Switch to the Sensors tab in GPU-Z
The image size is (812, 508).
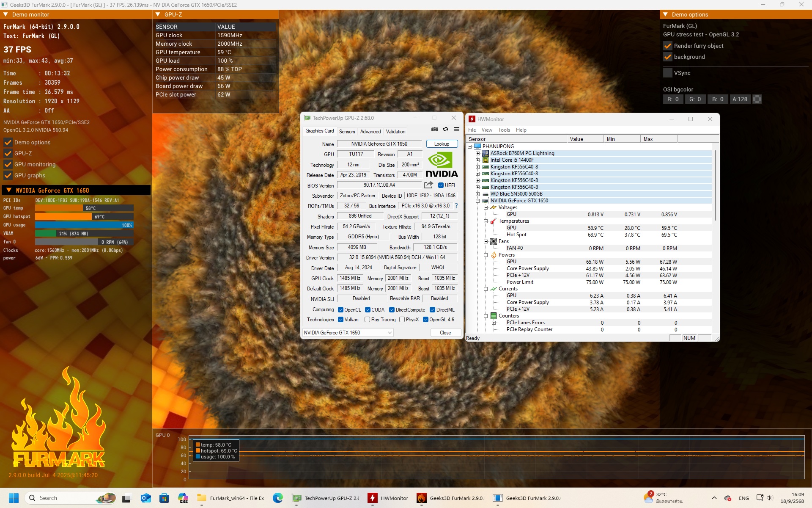347,132
